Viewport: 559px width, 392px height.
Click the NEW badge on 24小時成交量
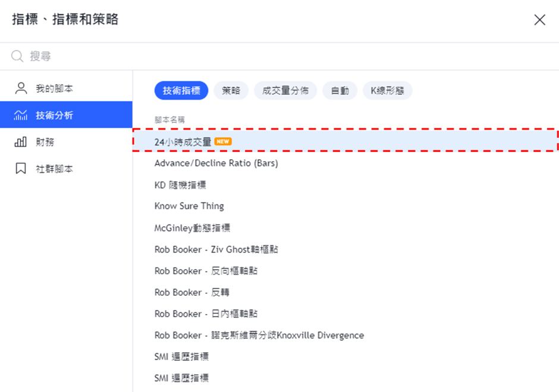pyautogui.click(x=223, y=141)
